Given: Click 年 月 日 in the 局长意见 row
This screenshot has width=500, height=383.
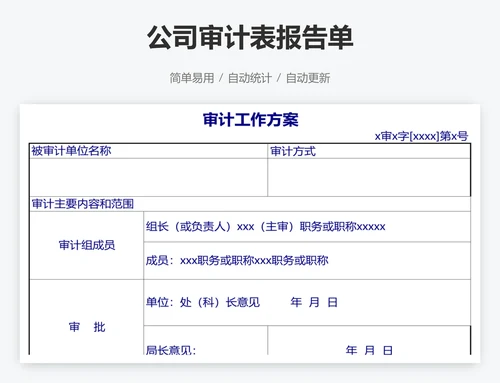Looking at the screenshot, I should (x=369, y=350).
